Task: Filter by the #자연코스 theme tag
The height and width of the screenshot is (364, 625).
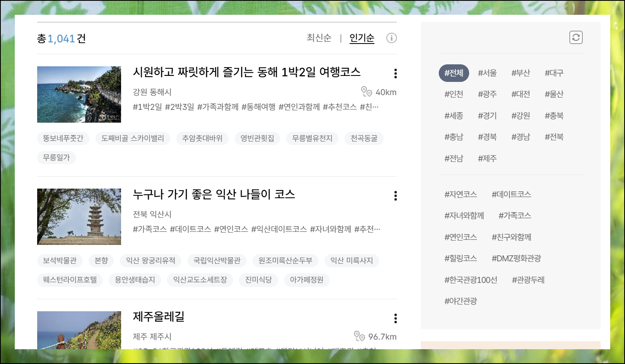Action: (461, 195)
